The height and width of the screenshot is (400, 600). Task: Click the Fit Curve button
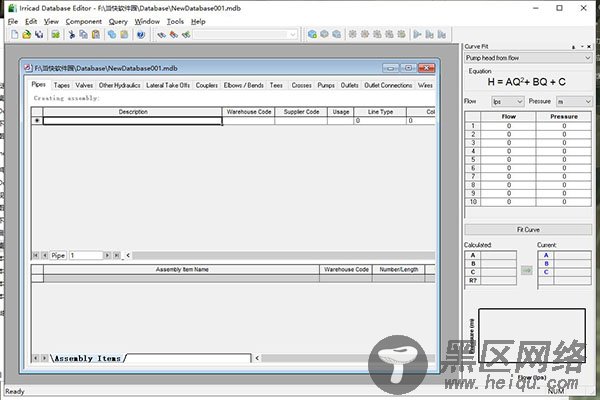point(528,230)
